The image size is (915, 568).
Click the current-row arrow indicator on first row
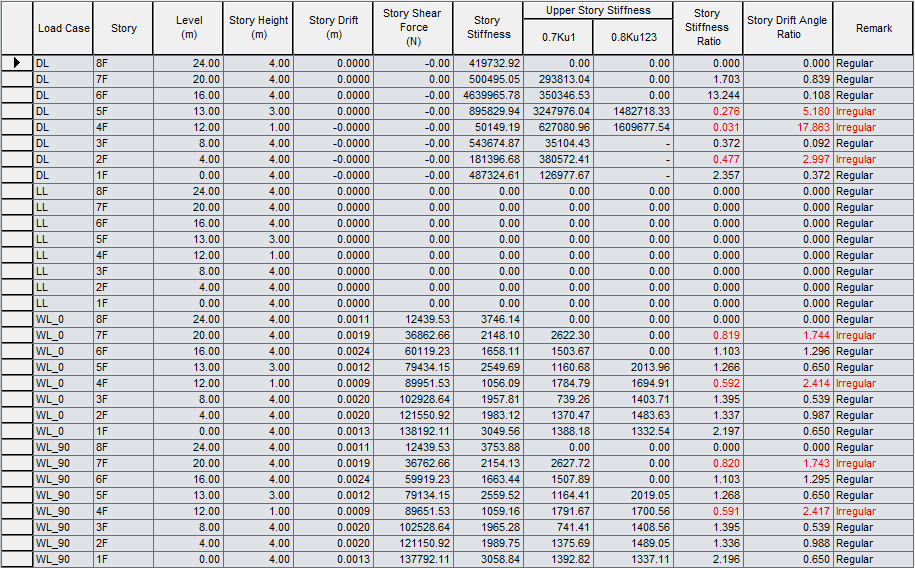tap(17, 63)
